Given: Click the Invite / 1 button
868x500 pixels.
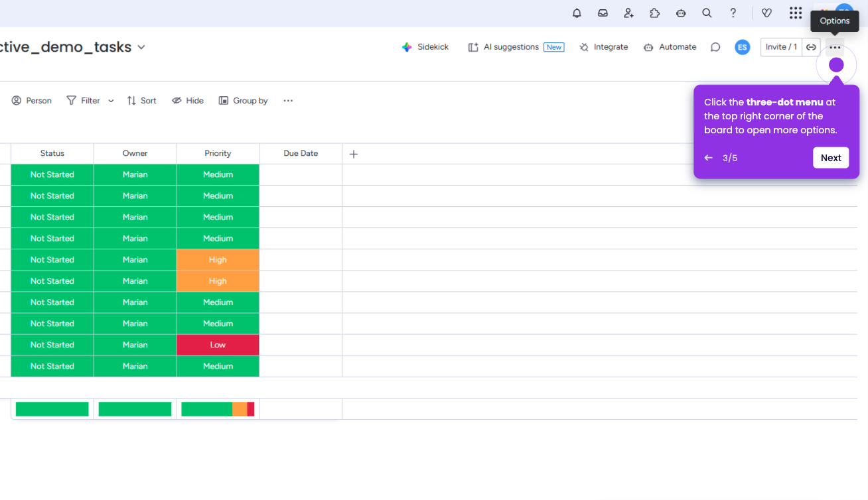Looking at the screenshot, I should [781, 47].
